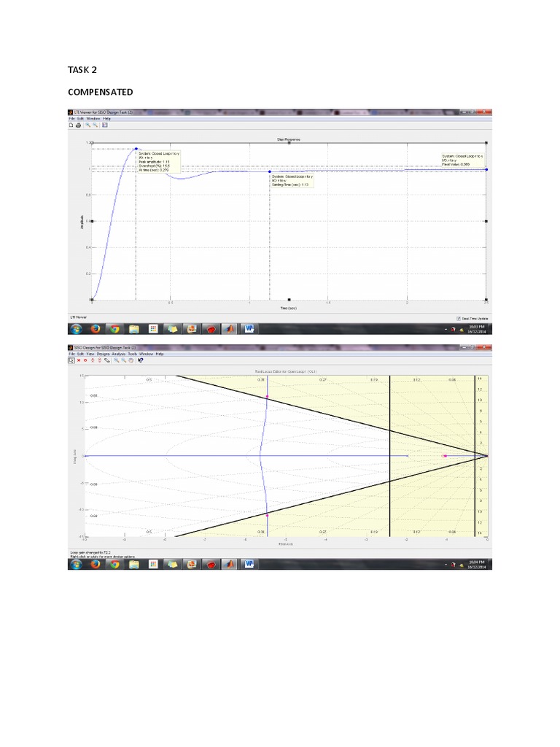Image resolution: width=560 pixels, height=747 pixels.
Task: Open Designs menu in SISO Design window
Action: coord(104,354)
